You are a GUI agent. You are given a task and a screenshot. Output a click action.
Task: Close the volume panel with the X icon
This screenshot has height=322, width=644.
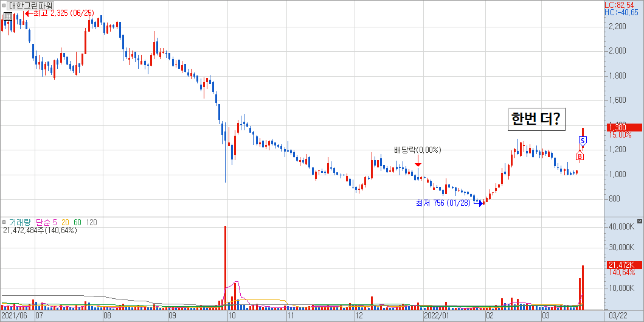(640, 222)
